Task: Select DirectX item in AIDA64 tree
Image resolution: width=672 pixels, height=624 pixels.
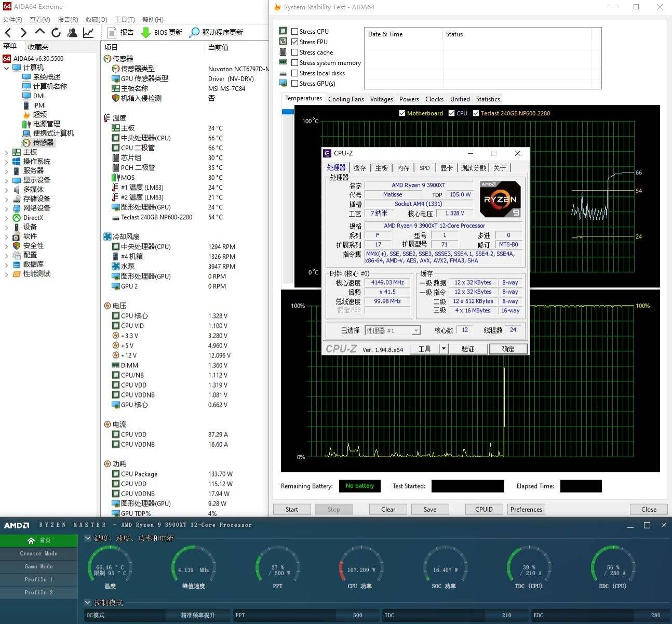Action: click(x=33, y=218)
